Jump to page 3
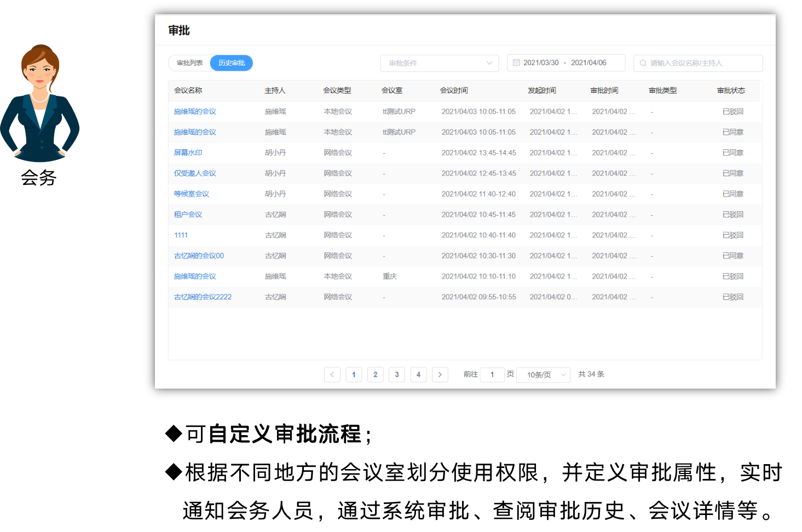 pyautogui.click(x=397, y=374)
